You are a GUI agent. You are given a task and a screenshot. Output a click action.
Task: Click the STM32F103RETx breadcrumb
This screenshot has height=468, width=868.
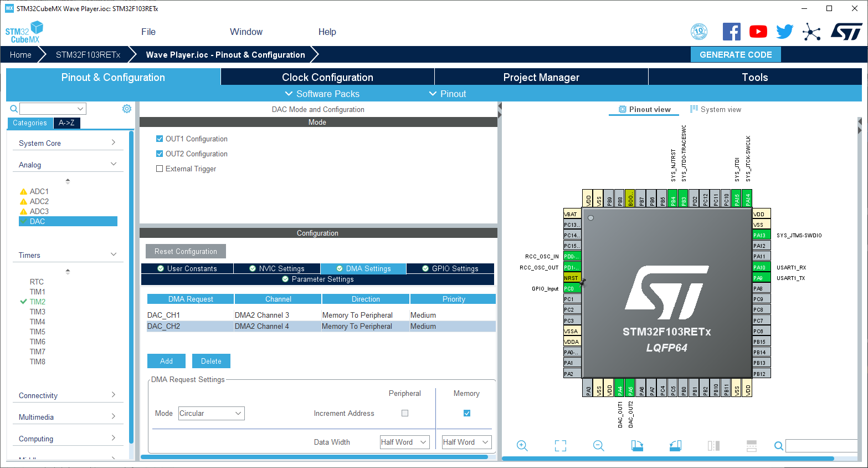[x=88, y=54]
